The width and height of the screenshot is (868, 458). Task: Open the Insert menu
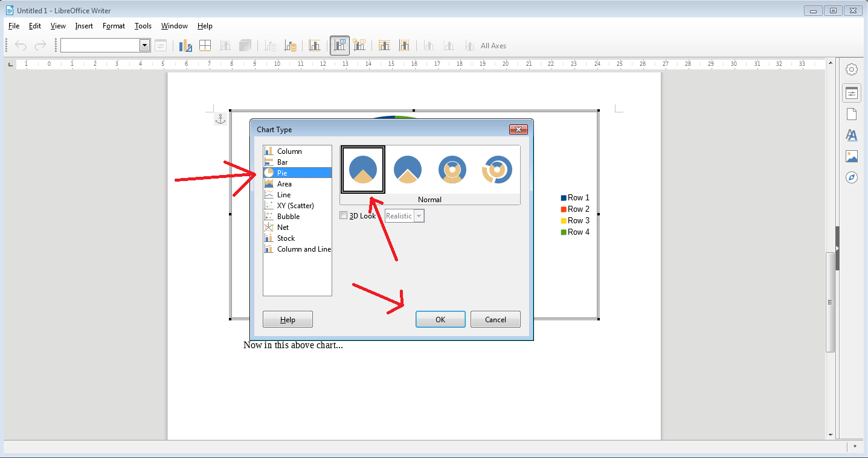click(84, 26)
